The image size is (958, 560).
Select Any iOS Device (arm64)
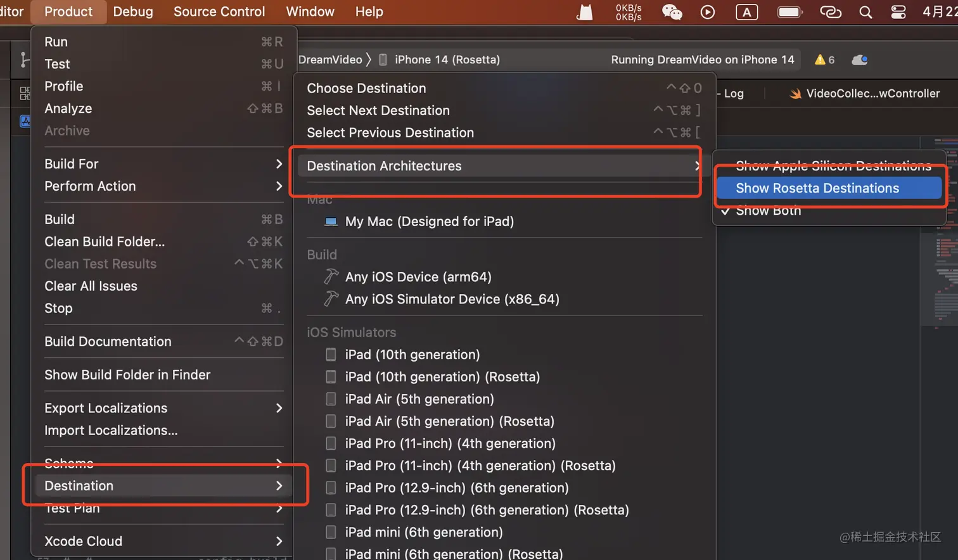(x=504, y=277)
